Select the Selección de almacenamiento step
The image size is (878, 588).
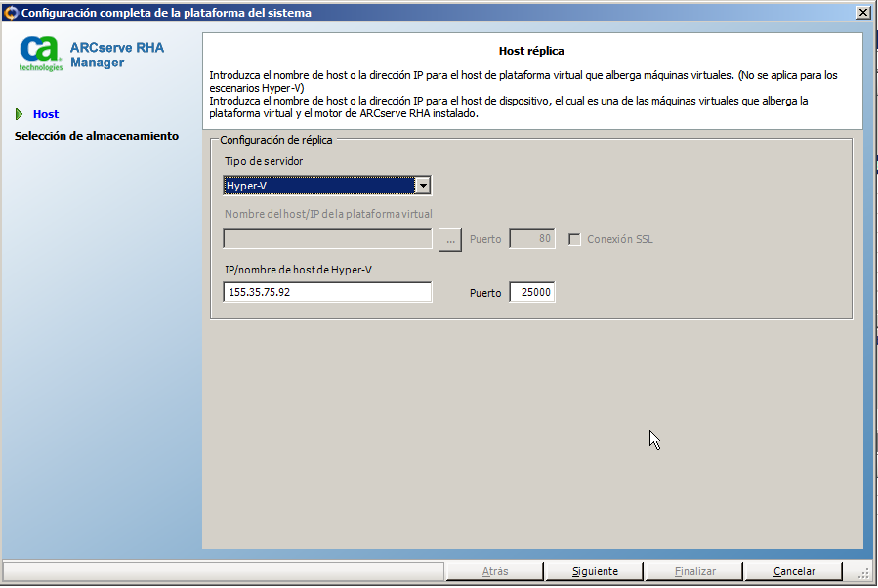pyautogui.click(x=97, y=136)
